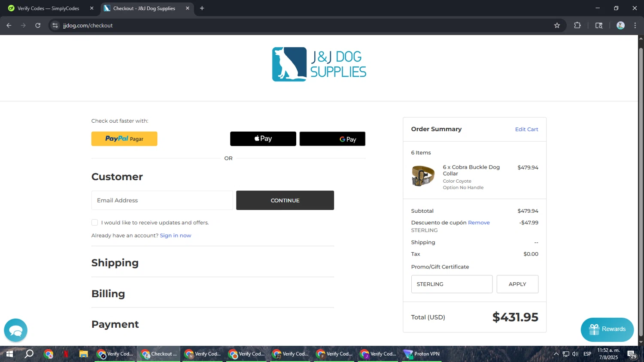Open the Sign in now link

(x=176, y=235)
